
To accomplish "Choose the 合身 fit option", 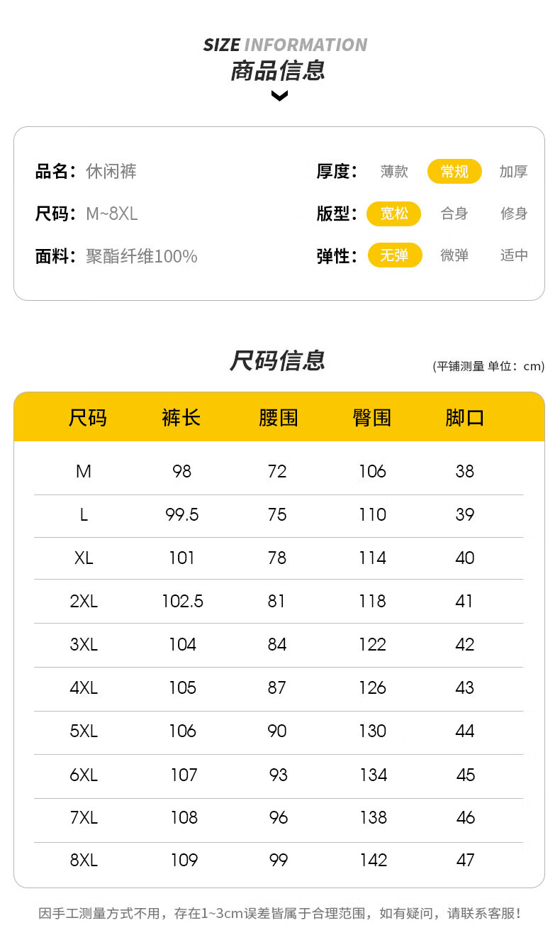I will (x=454, y=214).
